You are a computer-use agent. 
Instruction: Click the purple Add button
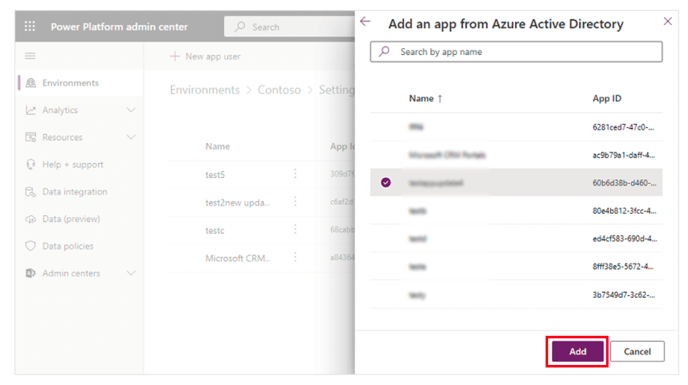[577, 351]
